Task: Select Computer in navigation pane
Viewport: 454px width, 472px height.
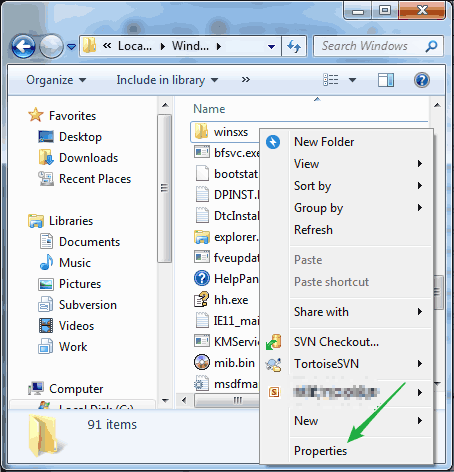Action: tap(65, 389)
